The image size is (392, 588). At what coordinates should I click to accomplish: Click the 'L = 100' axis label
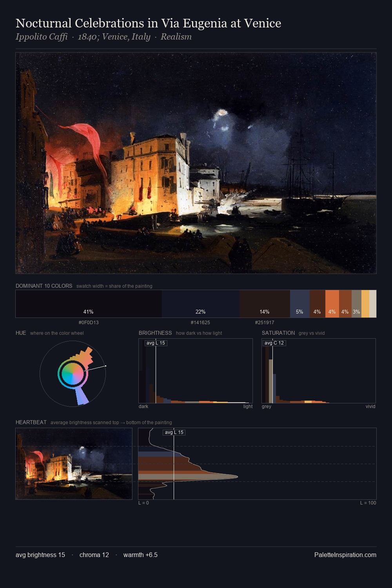click(368, 503)
